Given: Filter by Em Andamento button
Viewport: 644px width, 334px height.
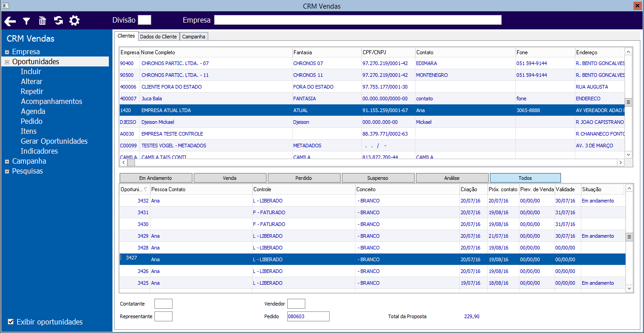Looking at the screenshot, I should click(156, 178).
